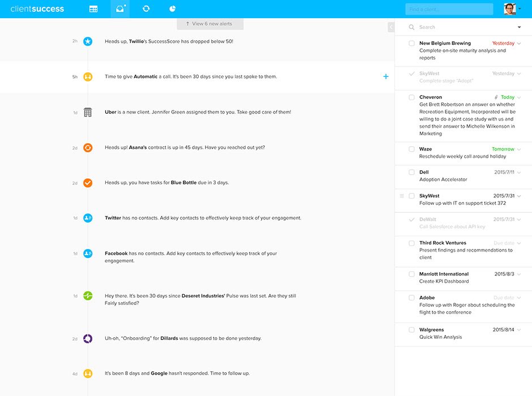Click the star icon on the Twillio alert
532x396 pixels.
tap(88, 41)
